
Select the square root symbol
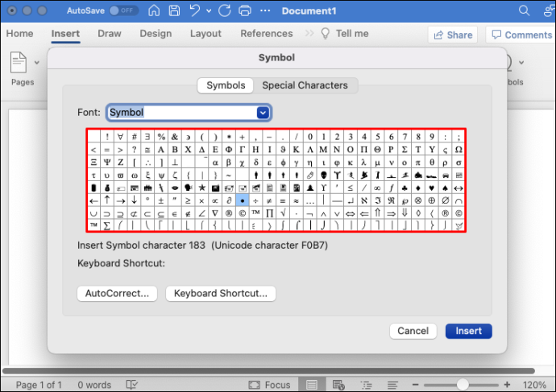[x=283, y=213]
